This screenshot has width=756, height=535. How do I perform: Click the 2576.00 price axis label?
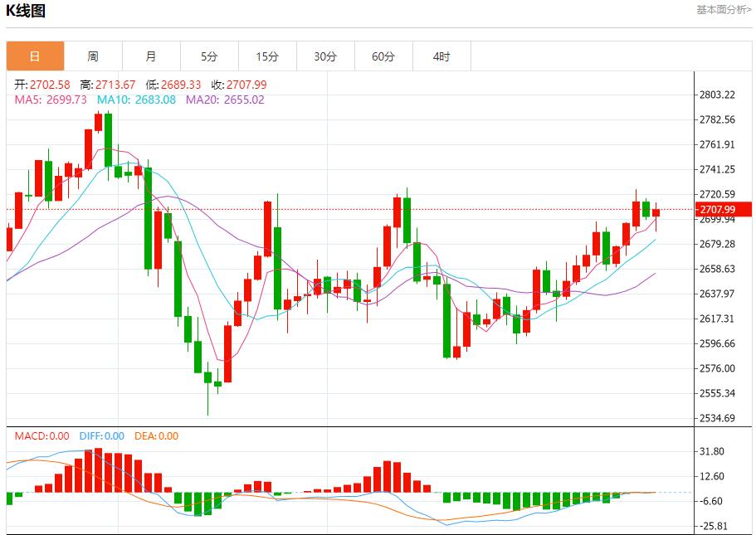tap(718, 368)
